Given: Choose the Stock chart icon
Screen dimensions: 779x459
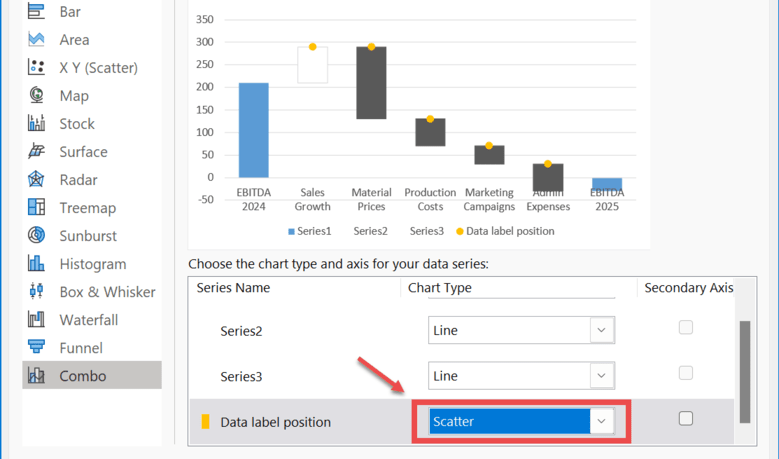Looking at the screenshot, I should pyautogui.click(x=37, y=124).
